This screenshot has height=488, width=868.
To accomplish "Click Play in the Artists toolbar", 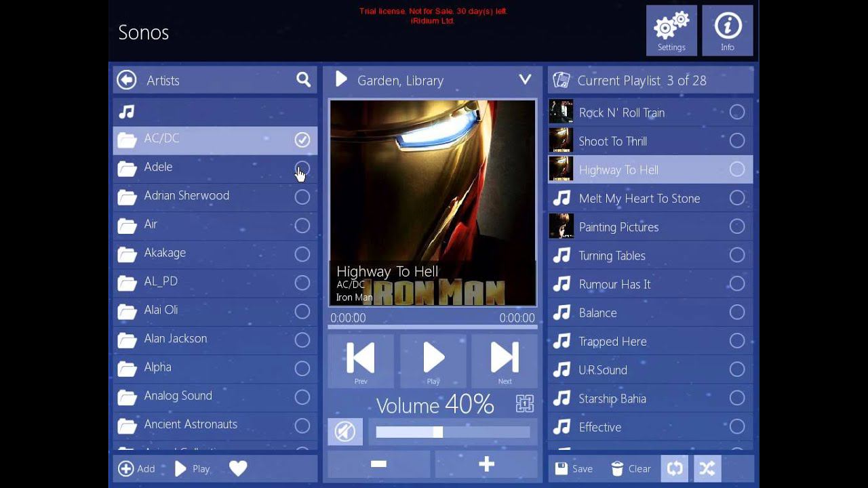I will click(193, 468).
